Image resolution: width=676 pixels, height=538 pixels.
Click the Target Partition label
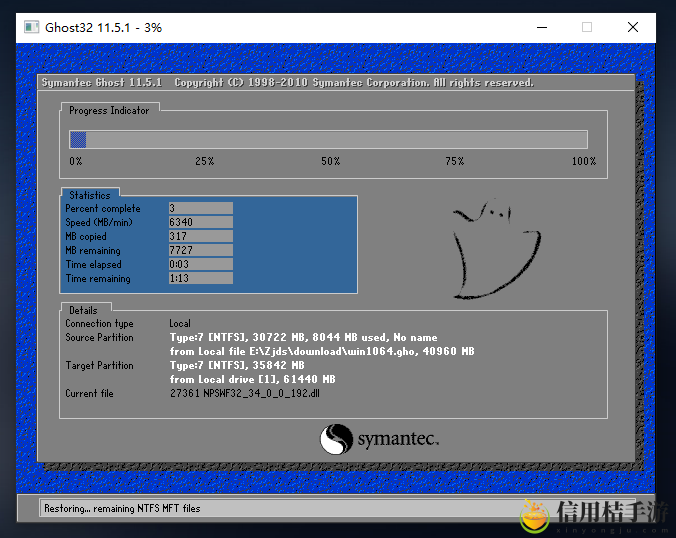tap(99, 366)
